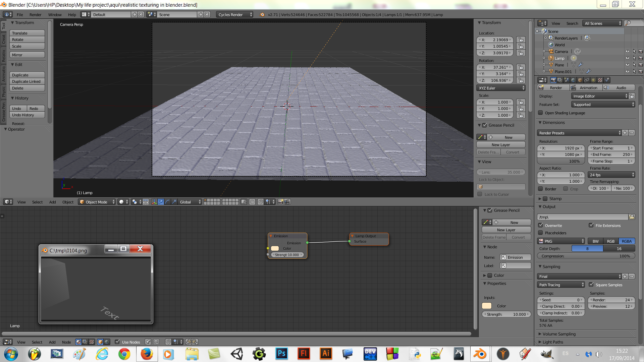644x362 pixels.
Task: Expand the Volume Sampling panel
Action: pyautogui.click(x=559, y=334)
